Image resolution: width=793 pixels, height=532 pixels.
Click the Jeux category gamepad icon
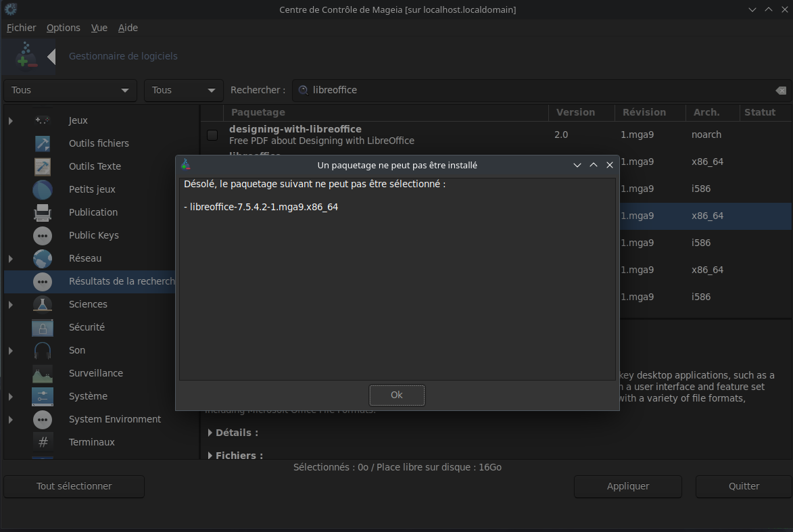pos(43,120)
